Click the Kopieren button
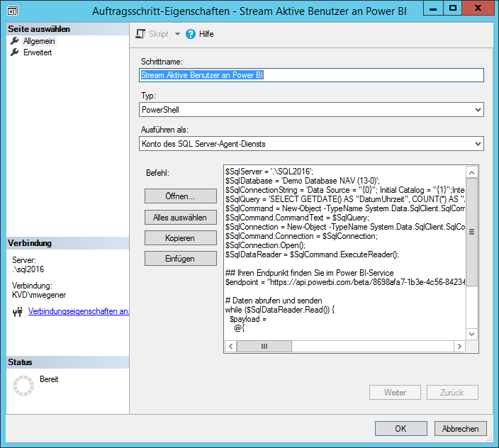Viewport: 499px width, 448px height. click(181, 238)
